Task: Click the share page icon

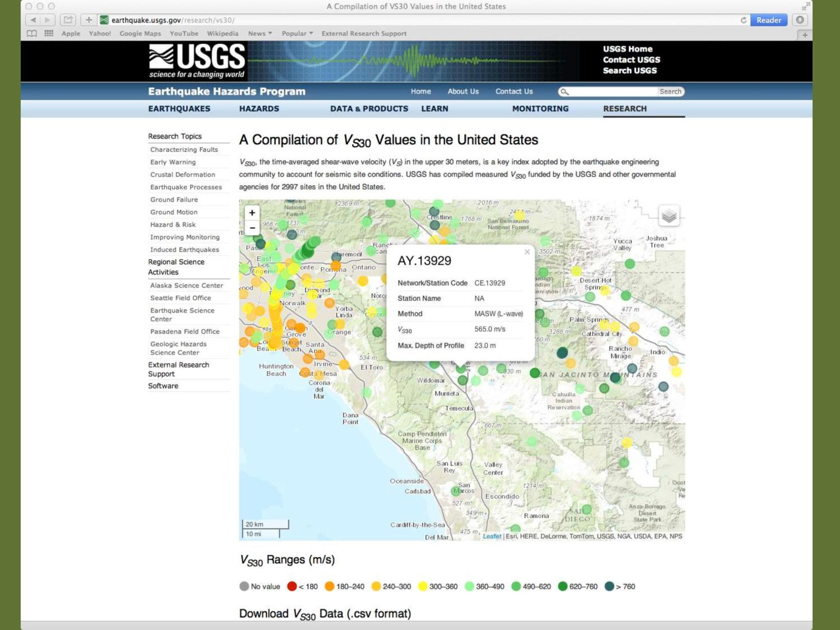Action: click(68, 20)
